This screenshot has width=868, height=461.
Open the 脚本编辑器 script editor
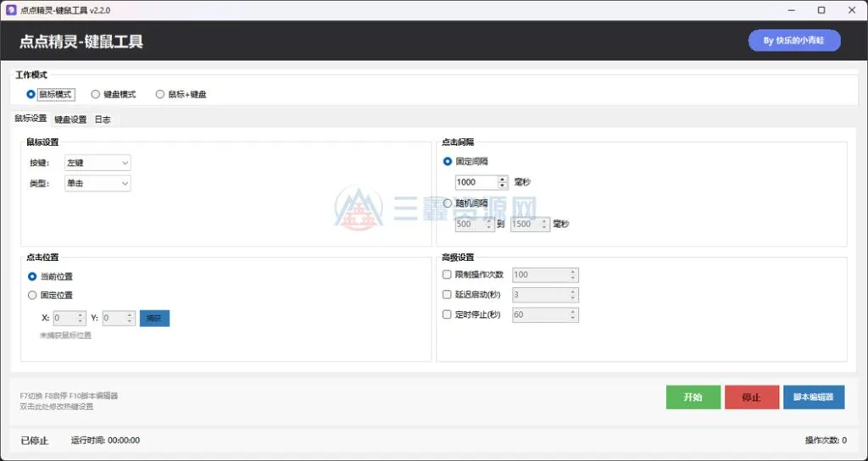click(813, 397)
